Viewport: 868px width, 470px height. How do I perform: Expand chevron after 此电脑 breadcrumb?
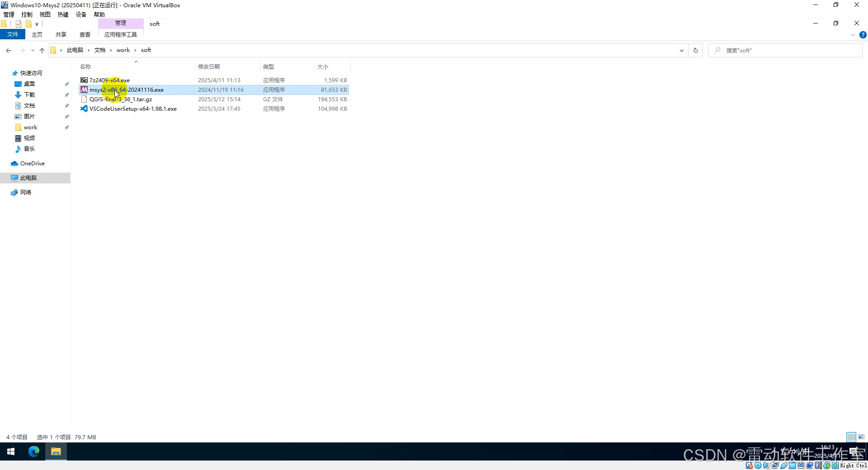89,50
